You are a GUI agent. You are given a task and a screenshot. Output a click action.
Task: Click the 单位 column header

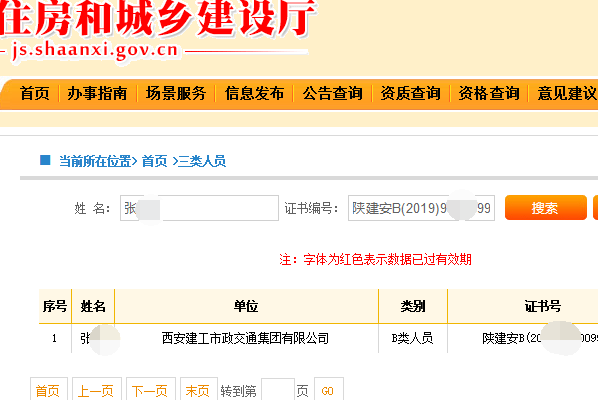point(246,306)
